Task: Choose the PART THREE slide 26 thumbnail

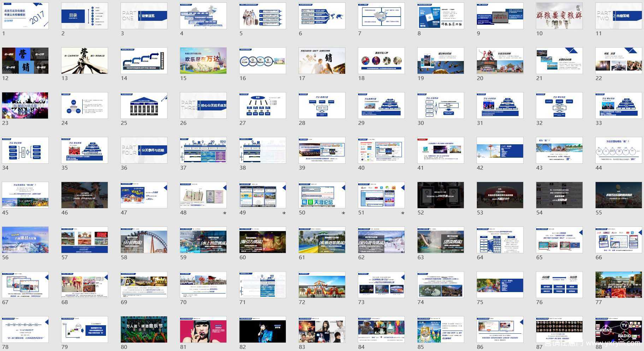Action: (203, 105)
